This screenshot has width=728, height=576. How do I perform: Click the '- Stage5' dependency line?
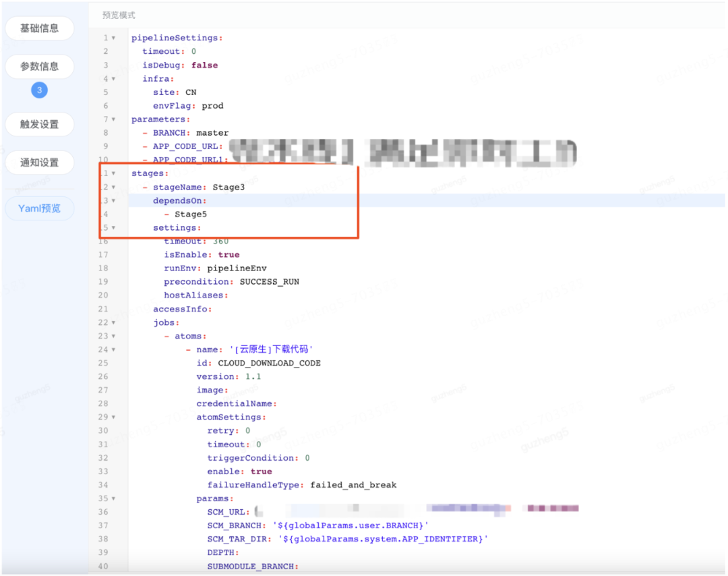[186, 214]
